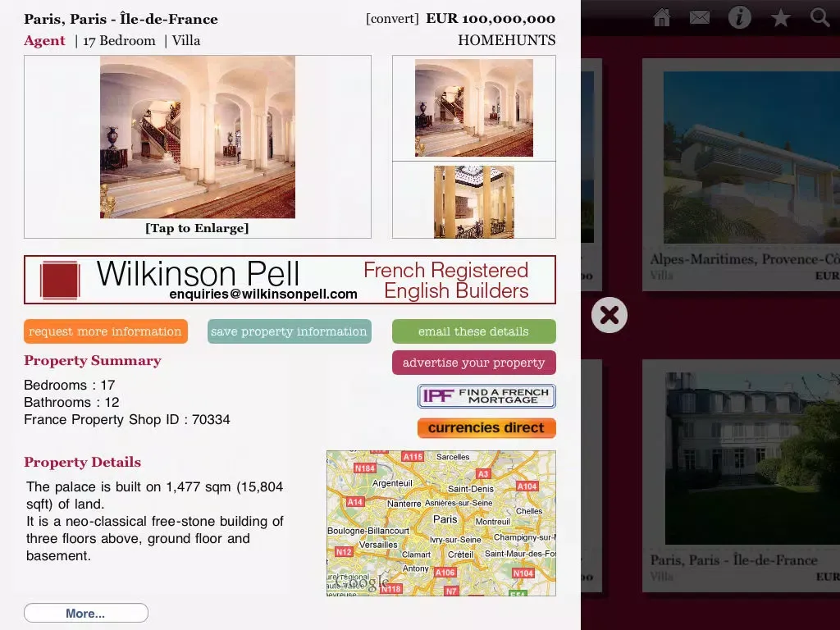Click the Wilkinson Pell company name

(198, 274)
